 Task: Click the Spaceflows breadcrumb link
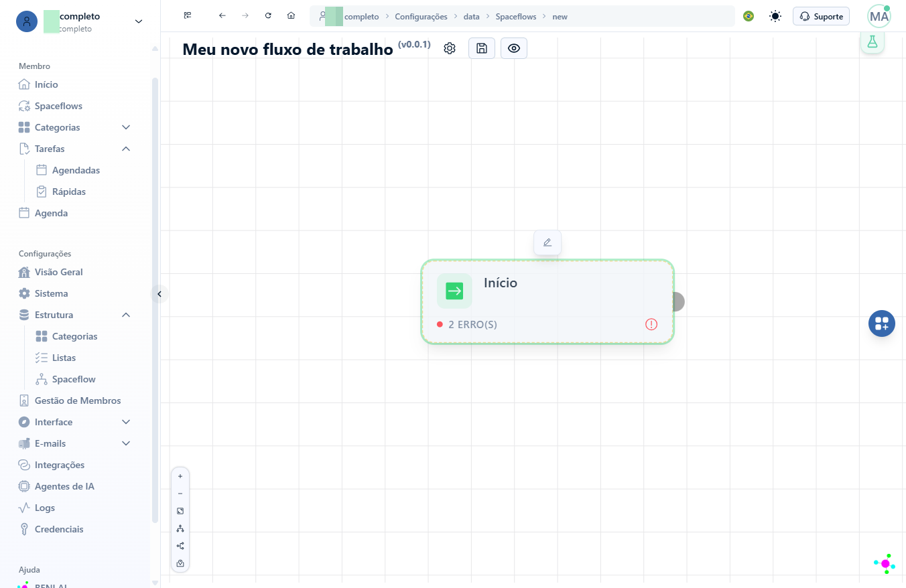tap(516, 17)
